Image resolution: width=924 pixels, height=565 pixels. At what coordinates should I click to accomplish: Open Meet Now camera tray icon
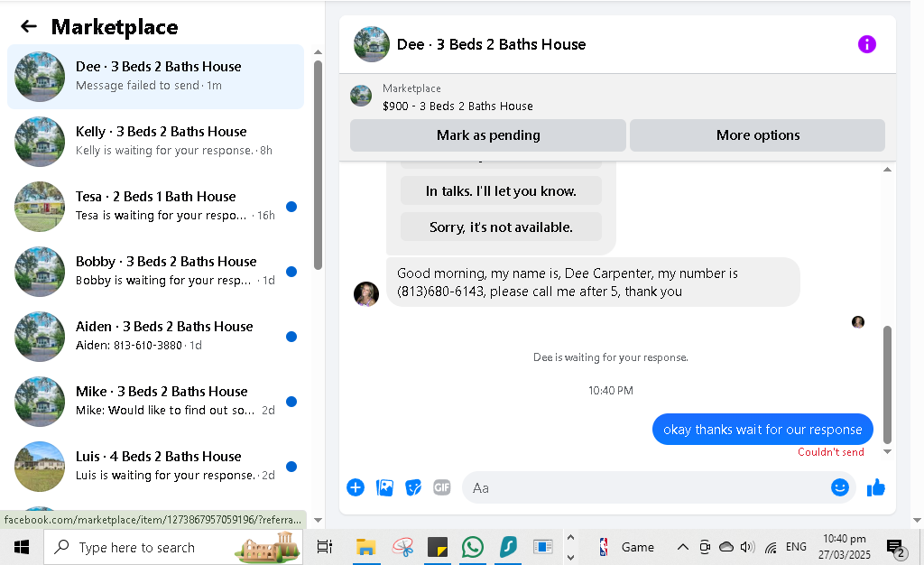point(705,547)
